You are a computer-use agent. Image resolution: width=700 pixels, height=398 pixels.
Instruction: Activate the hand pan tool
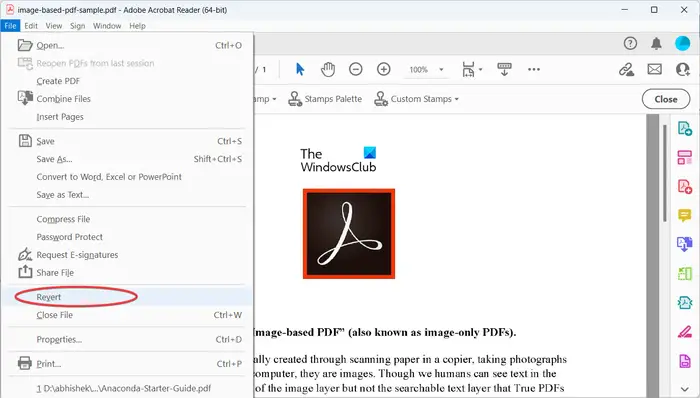328,69
